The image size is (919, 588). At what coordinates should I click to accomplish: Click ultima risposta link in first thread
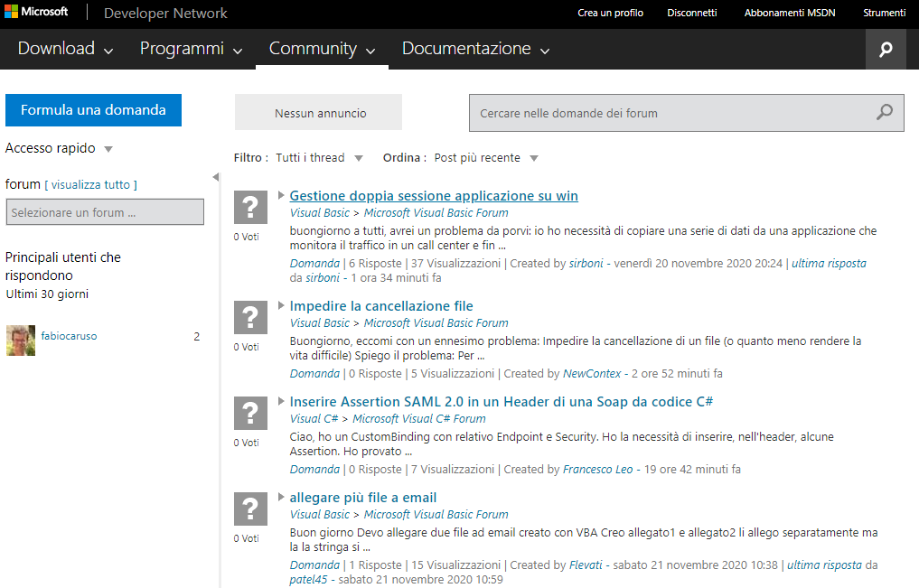pyautogui.click(x=829, y=264)
